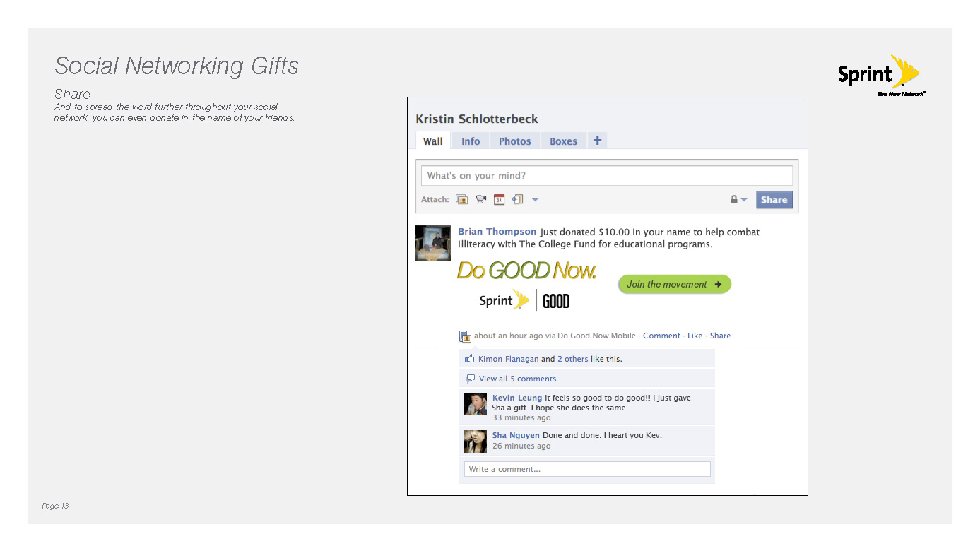Open Brian Thompson's profile link
The image size is (980, 551).
point(497,232)
